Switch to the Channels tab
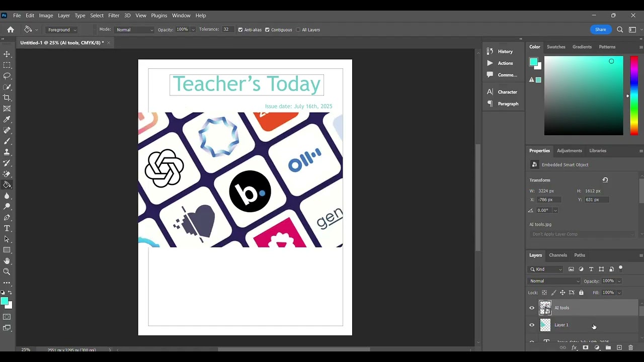Screen dimensions: 644x362 [558, 255]
